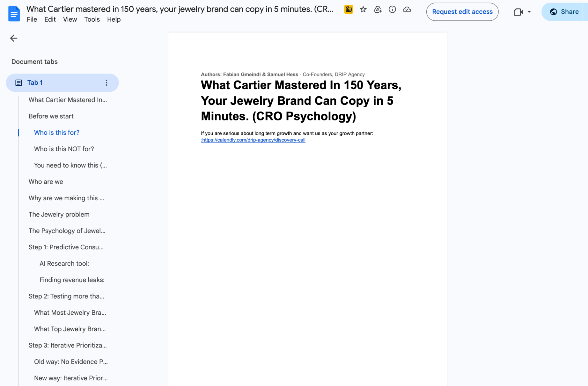This screenshot has height=386, width=588.
Task: Select 'AI Research tool:' outline heading
Action: click(x=64, y=264)
